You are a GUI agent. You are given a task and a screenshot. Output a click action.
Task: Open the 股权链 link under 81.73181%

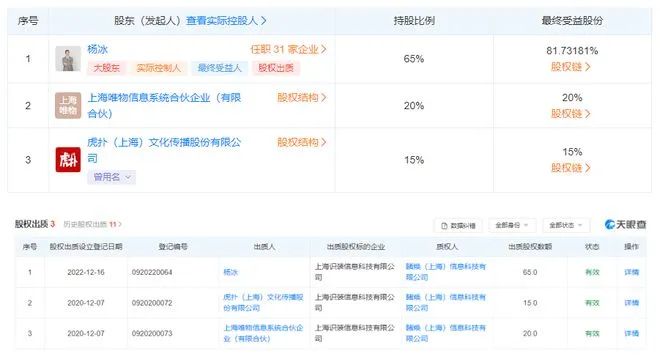pyautogui.click(x=571, y=67)
